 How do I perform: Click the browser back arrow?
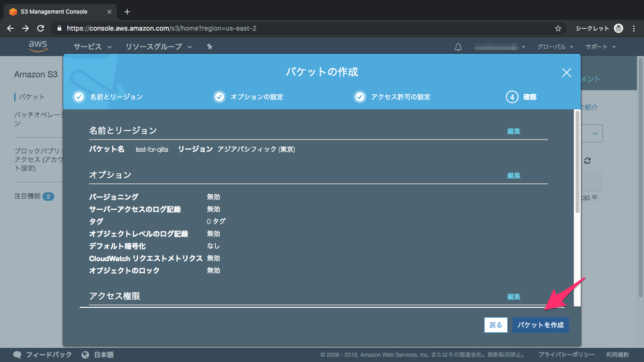pos(10,28)
